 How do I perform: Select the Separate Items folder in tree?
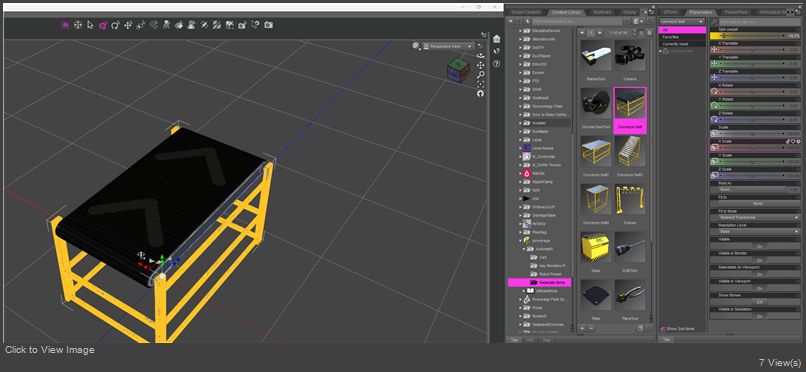click(x=539, y=283)
